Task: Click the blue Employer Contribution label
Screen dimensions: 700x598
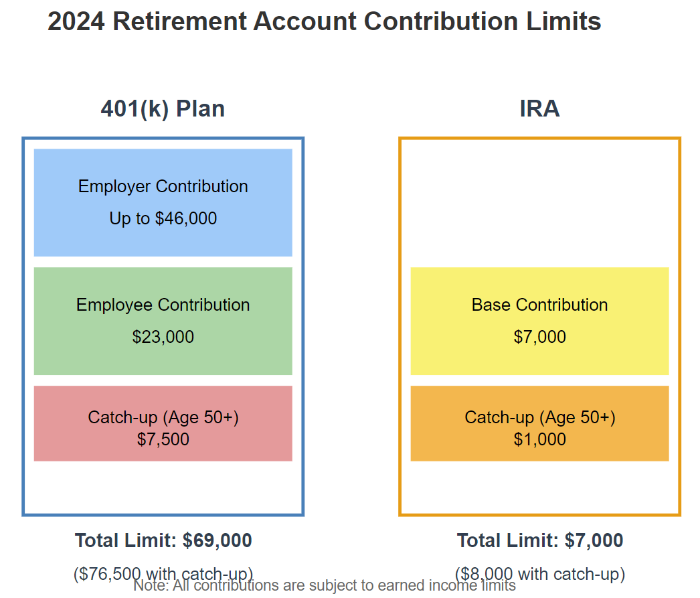Action: click(163, 186)
